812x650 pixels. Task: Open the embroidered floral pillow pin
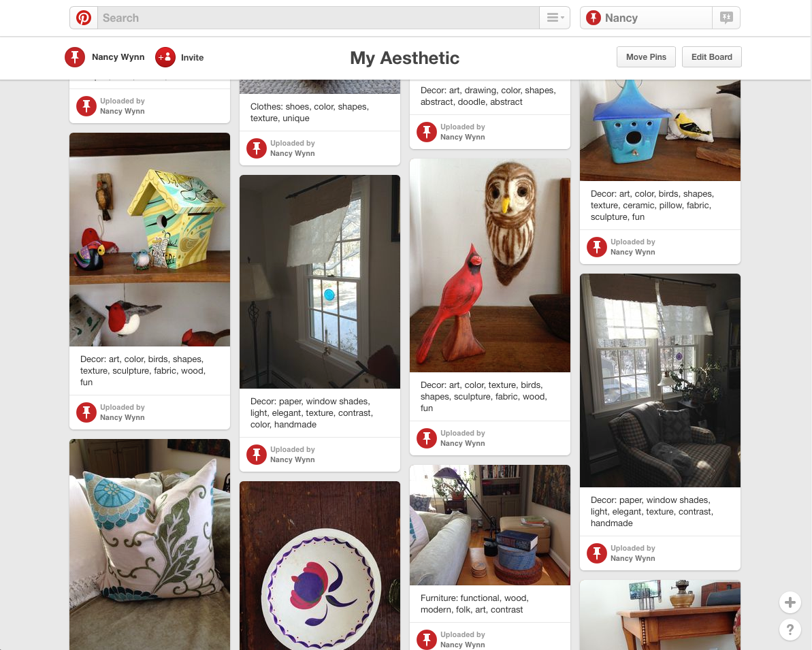point(150,545)
